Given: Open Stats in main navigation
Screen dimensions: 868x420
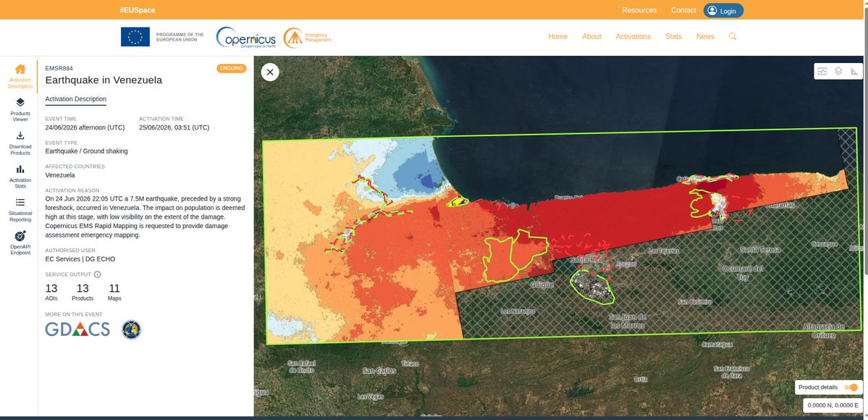Looking at the screenshot, I should [x=673, y=37].
